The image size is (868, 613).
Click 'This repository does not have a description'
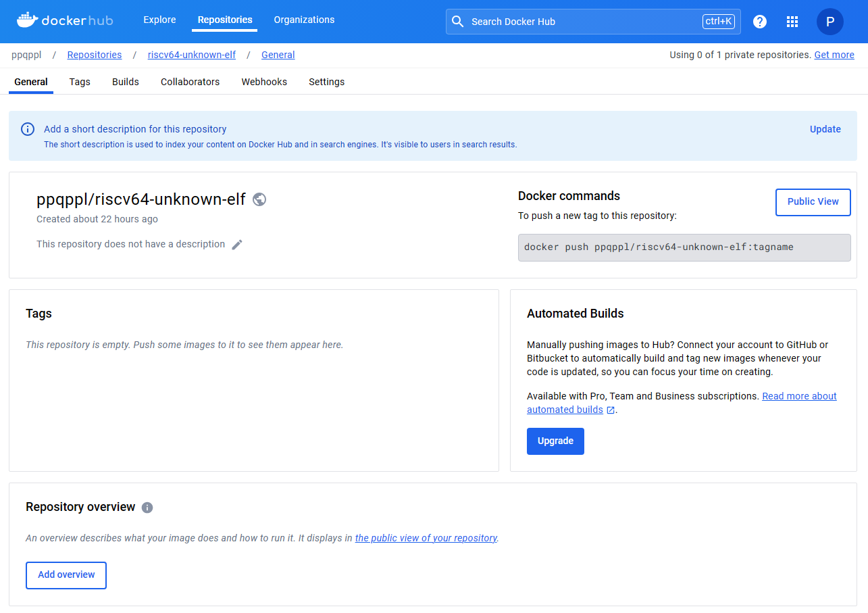tap(131, 244)
